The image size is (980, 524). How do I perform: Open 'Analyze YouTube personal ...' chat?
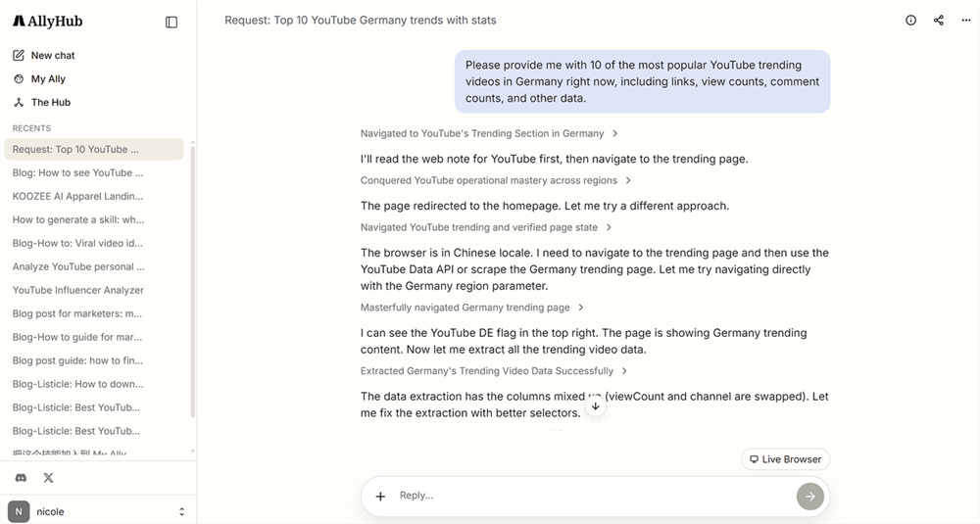click(x=94, y=266)
